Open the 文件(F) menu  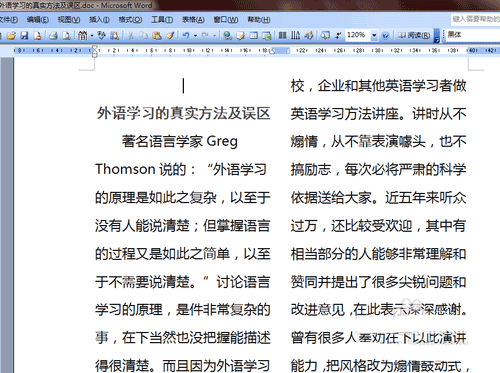9,20
